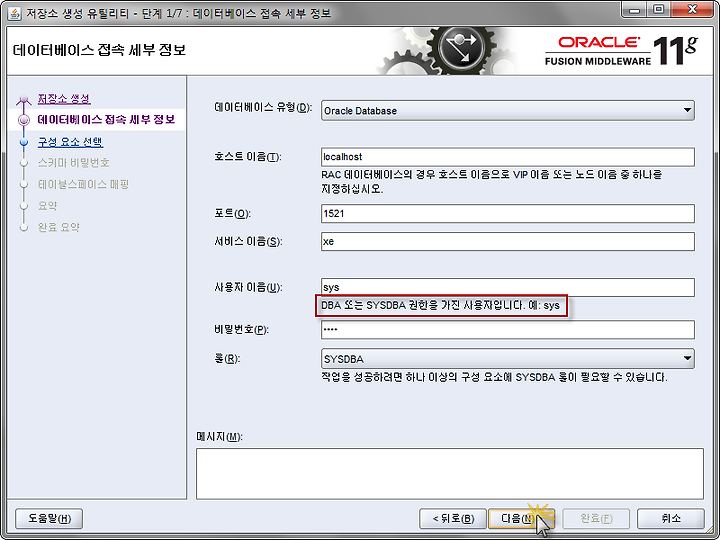Image resolution: width=720 pixels, height=540 pixels.
Task: Click inside the 메시지 text area
Action: (450, 474)
